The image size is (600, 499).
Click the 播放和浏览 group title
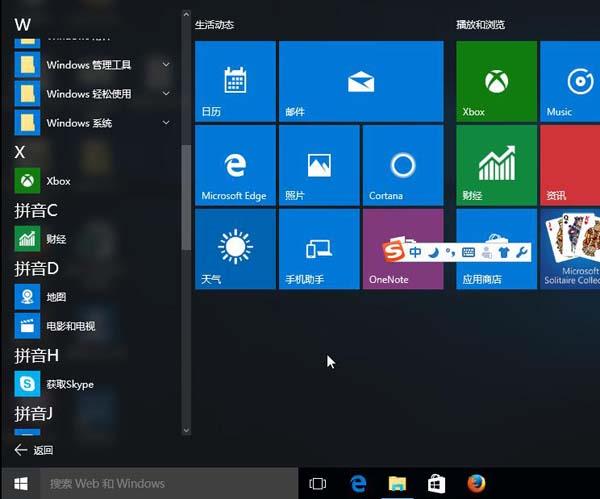[x=480, y=25]
